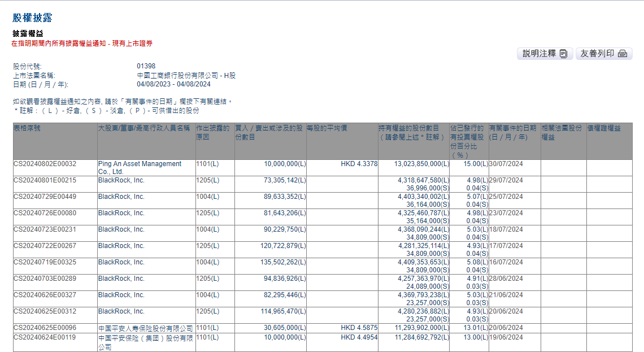Click the event date 25/07/2024

(x=506, y=197)
